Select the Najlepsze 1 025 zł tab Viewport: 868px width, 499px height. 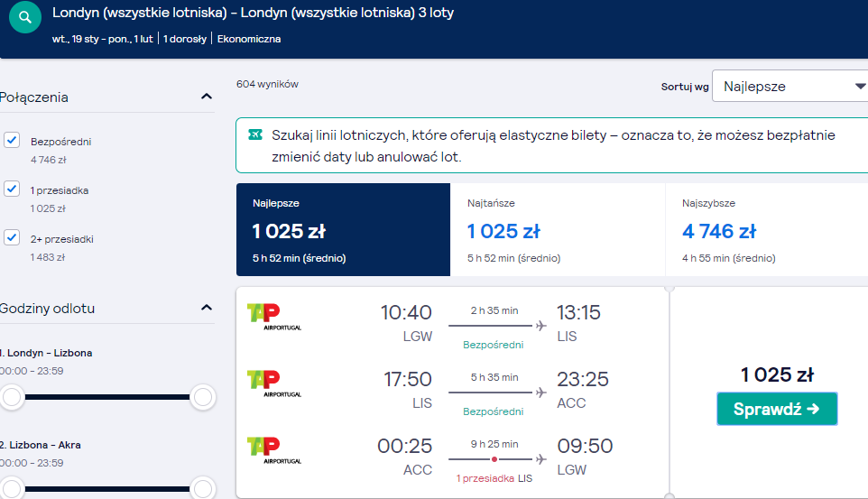click(343, 230)
